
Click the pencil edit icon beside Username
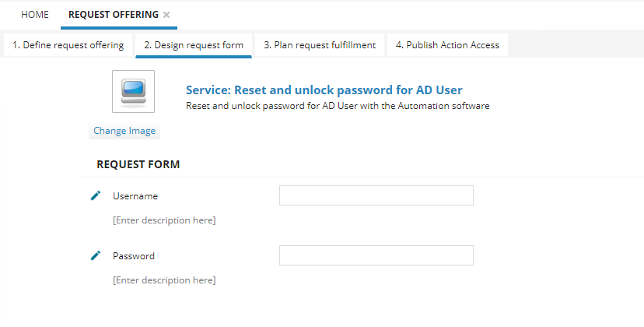(96, 195)
